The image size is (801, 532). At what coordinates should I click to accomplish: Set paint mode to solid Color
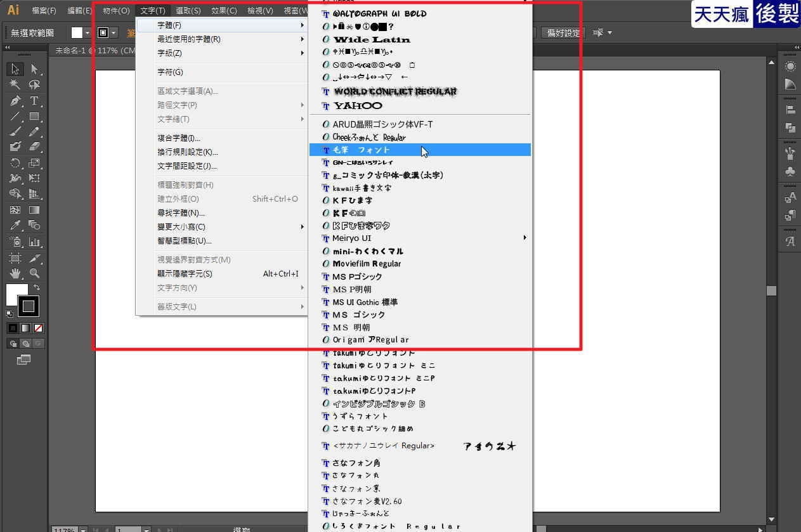click(13, 328)
